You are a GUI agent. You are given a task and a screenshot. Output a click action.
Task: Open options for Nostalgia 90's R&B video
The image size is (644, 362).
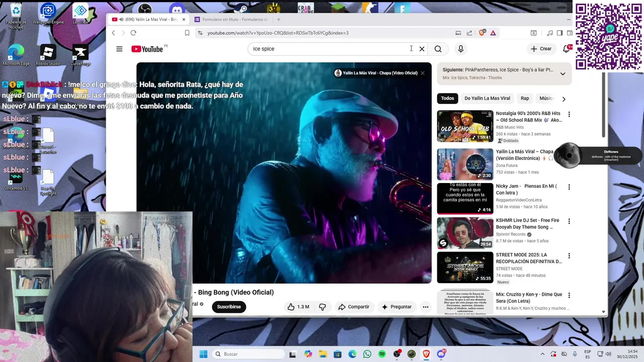(569, 114)
